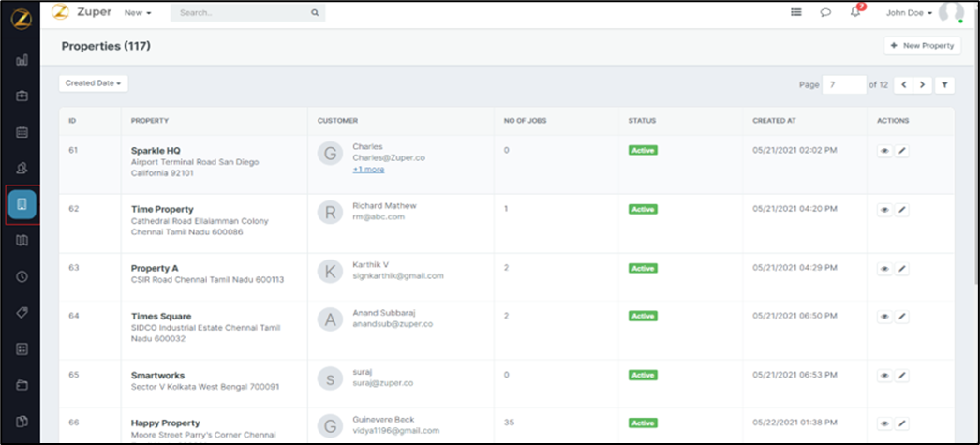
Task: Edit Property A with pencil icon
Action: pos(902,269)
